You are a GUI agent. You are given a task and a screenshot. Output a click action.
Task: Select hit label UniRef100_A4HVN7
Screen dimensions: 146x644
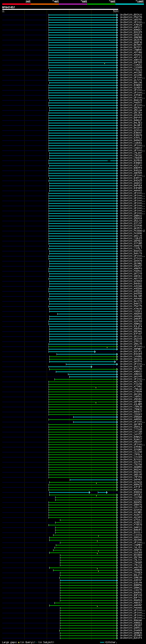[131, 605]
